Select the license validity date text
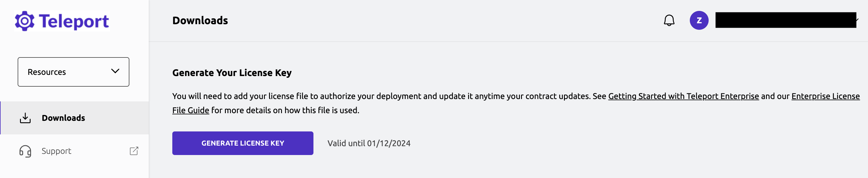 [x=369, y=143]
